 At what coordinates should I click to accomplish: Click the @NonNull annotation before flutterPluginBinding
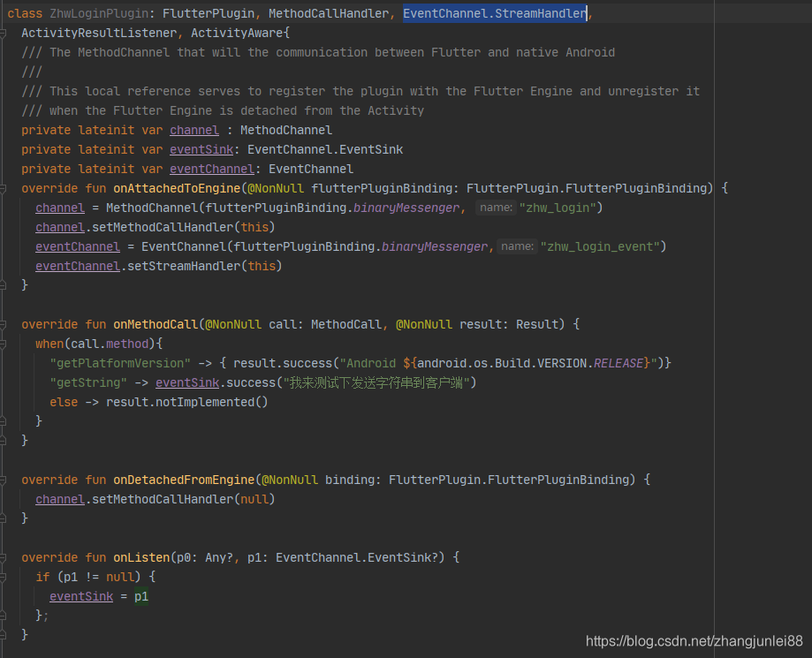point(276,188)
